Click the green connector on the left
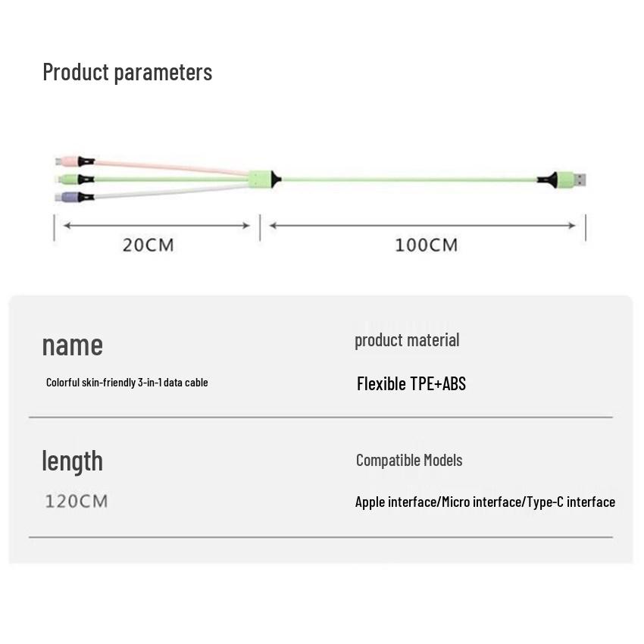The height and width of the screenshot is (644, 644). [68, 180]
